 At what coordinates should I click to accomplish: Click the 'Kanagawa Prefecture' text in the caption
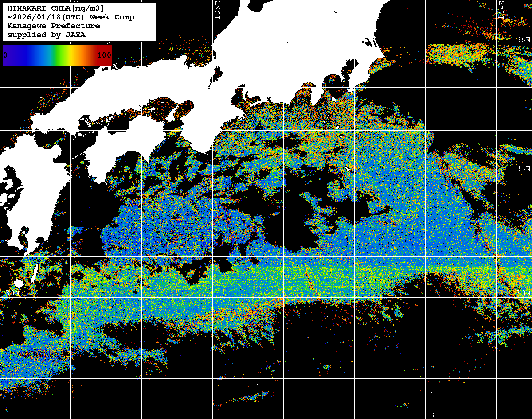(53, 26)
